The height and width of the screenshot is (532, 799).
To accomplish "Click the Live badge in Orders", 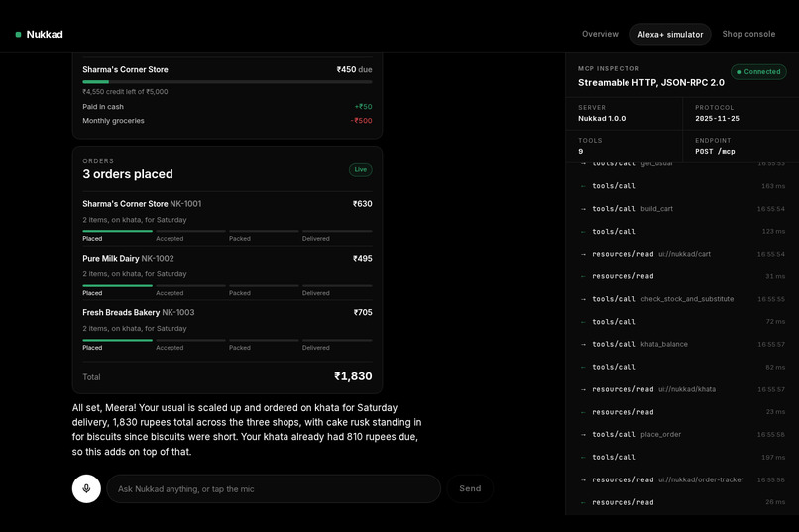I will (360, 170).
